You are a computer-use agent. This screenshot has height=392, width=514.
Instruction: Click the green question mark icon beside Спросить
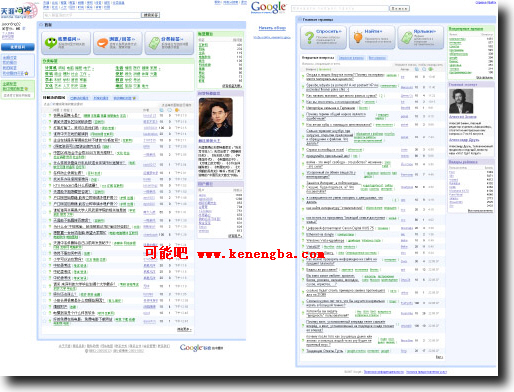click(x=309, y=38)
